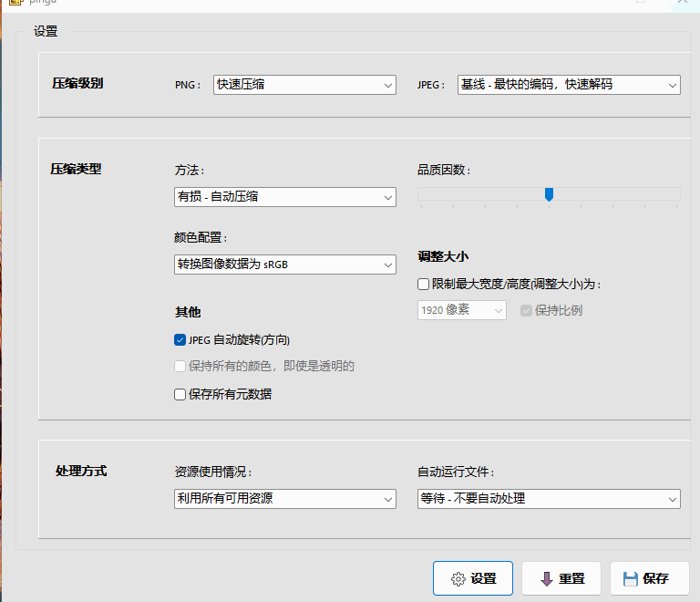Open the 自动运行文件 dropdown

(x=549, y=499)
